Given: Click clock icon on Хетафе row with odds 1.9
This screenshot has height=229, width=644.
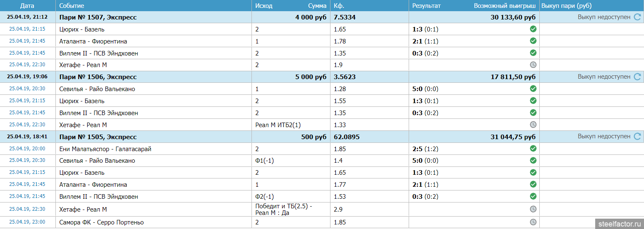Looking at the screenshot, I should click(x=533, y=65).
